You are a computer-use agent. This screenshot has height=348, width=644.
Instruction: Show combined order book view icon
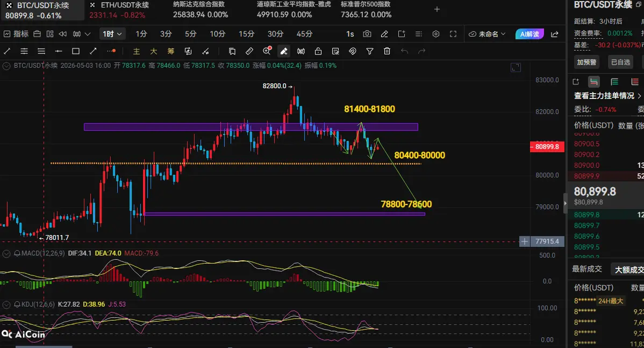[594, 82]
